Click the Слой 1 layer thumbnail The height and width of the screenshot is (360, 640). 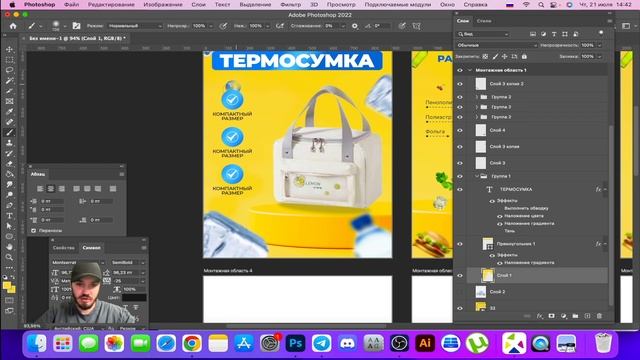point(487,276)
